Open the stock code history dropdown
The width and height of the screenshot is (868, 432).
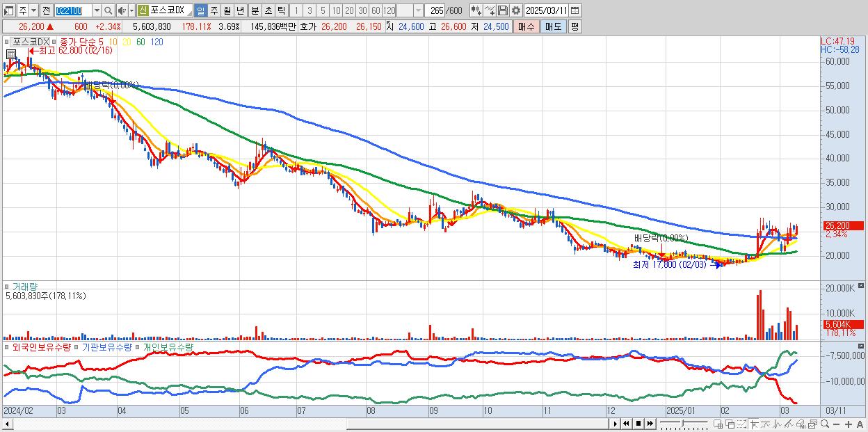97,10
